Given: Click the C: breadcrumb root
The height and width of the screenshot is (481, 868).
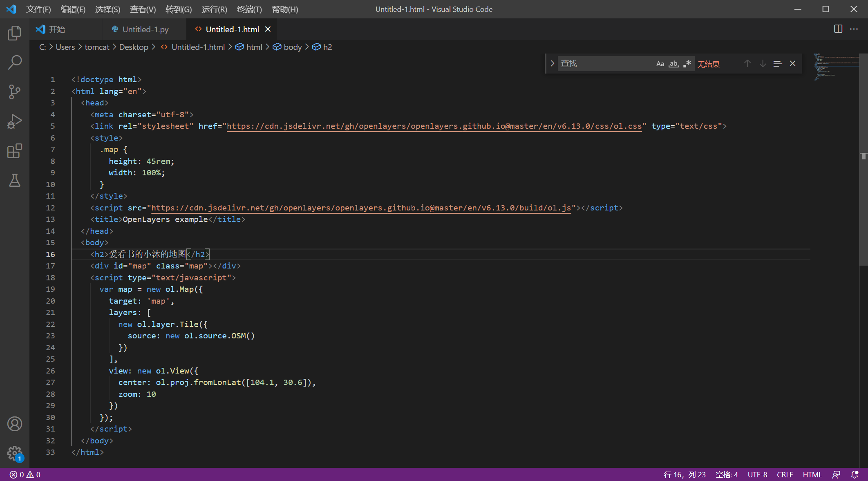Looking at the screenshot, I should coord(42,47).
